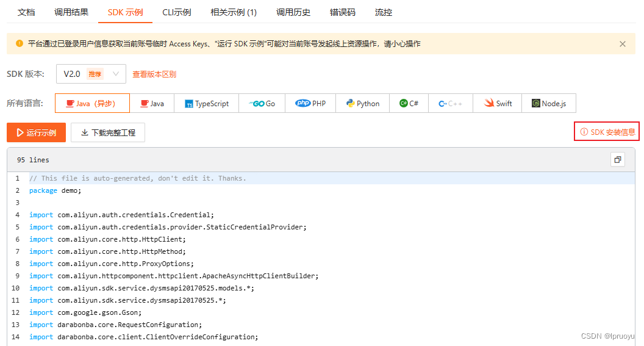644x346 pixels.
Task: Switch to the 调用结果 tab
Action: coord(71,12)
